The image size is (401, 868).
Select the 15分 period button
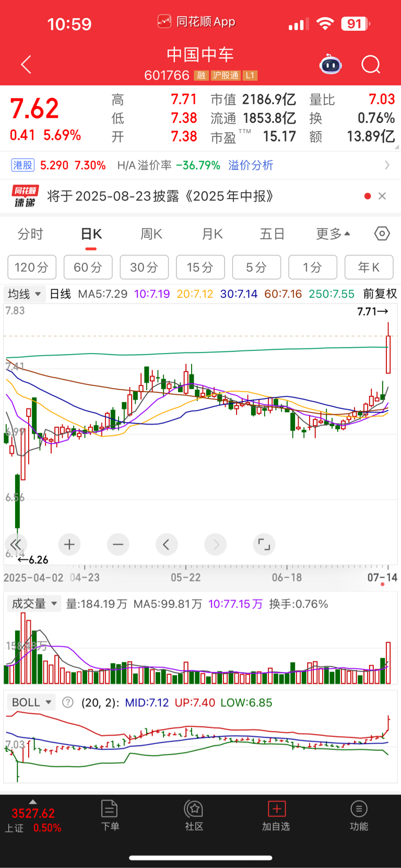click(x=200, y=267)
